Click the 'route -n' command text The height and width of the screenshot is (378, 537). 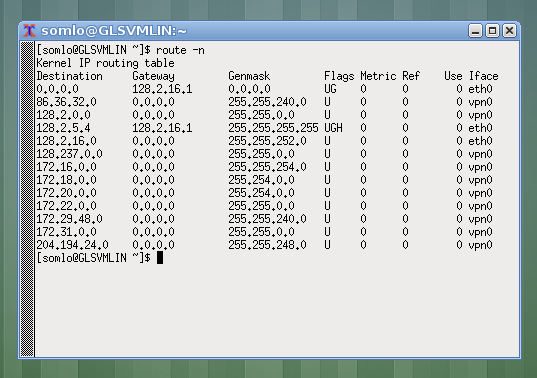[180, 50]
